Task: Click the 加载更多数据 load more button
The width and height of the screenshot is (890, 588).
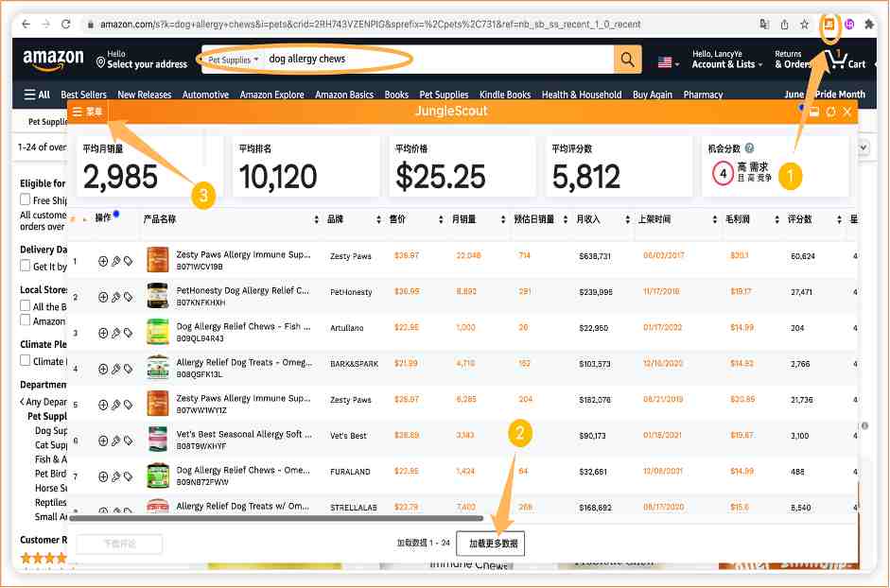Action: coord(493,544)
